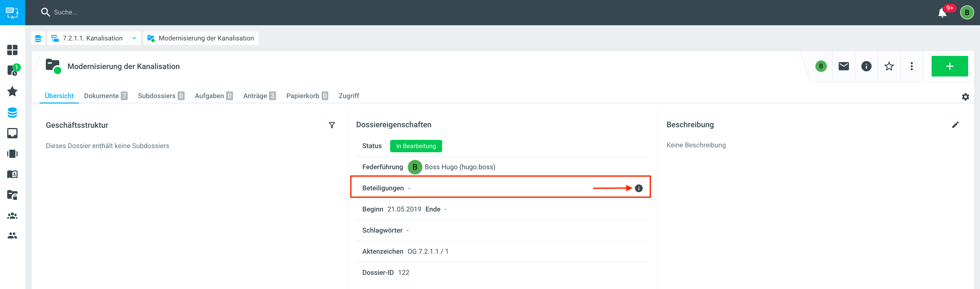This screenshot has height=289, width=980.
Task: Open the user avatar menu top right
Action: coord(967,13)
